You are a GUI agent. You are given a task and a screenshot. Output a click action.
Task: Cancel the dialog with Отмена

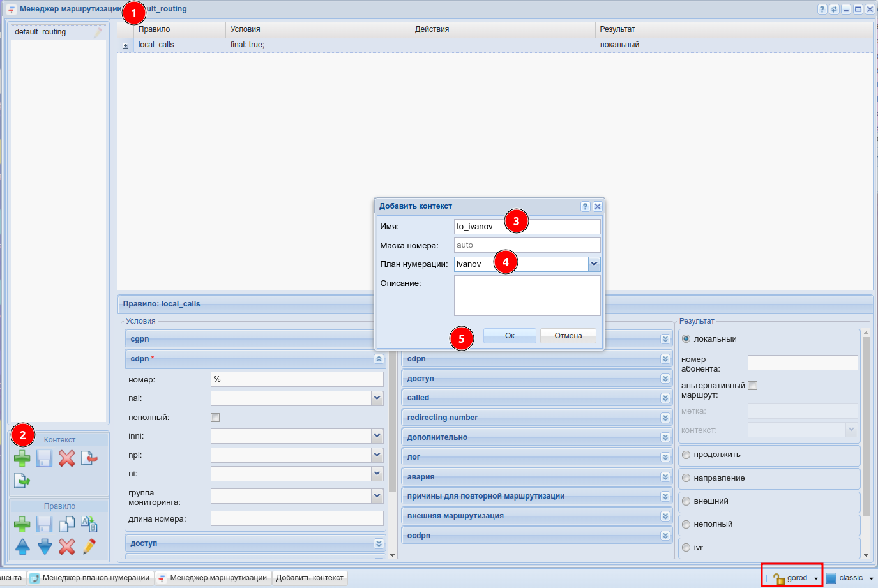pyautogui.click(x=568, y=336)
